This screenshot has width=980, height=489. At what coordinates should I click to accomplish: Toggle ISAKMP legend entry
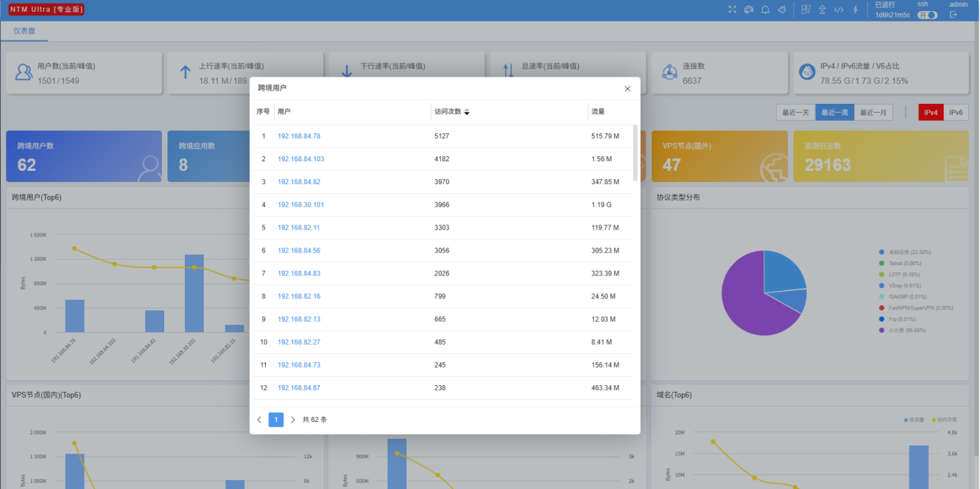pos(903,297)
